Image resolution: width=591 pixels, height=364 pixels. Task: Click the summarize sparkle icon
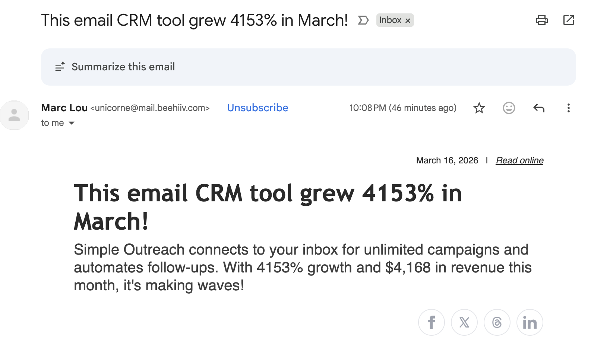tap(60, 67)
